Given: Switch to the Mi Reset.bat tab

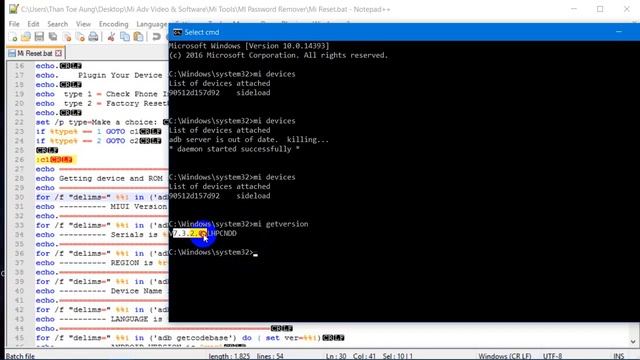Looking at the screenshot, I should 35,53.
